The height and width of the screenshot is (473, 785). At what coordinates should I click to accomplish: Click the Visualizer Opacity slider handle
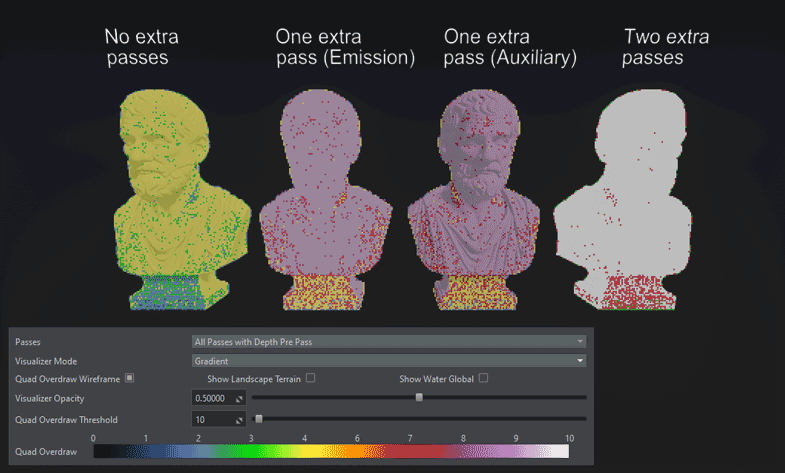point(419,397)
